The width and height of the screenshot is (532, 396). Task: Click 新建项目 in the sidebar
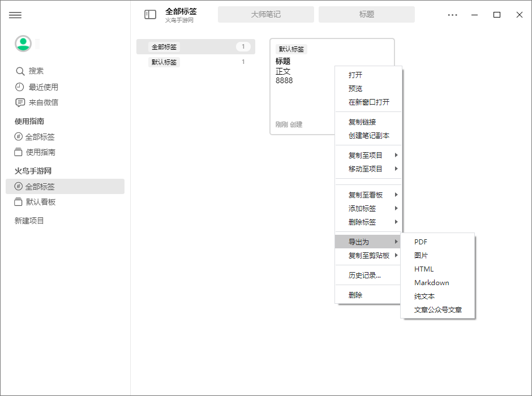[29, 221]
